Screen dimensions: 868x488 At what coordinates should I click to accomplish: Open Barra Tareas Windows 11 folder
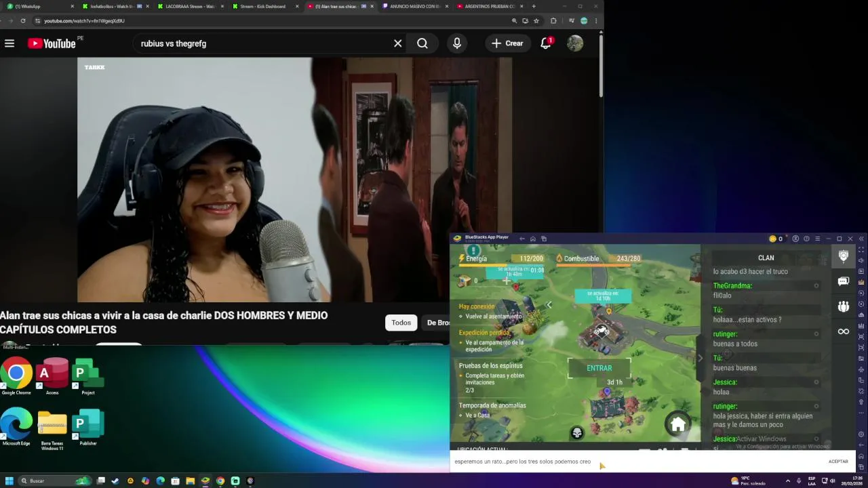(x=52, y=429)
